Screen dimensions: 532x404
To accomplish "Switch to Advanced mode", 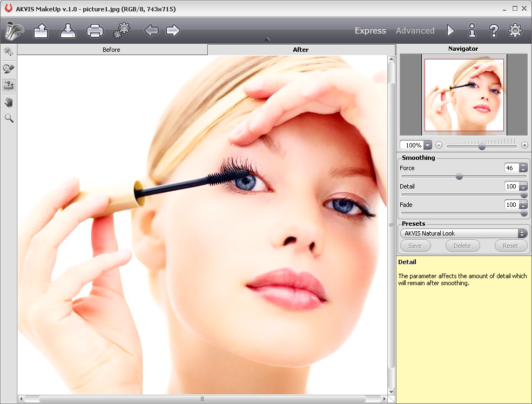I will coord(415,31).
